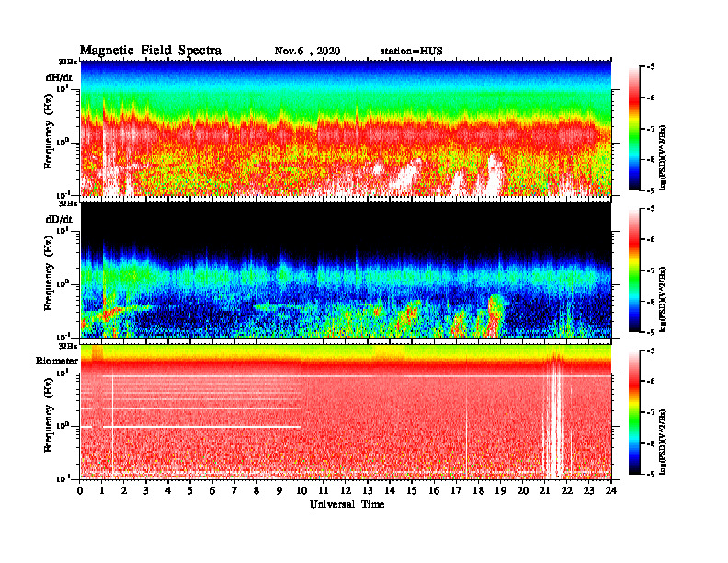Click hour "14" on the Universal Time axis
Image resolution: width=728 pixels, height=563 pixels.
(390, 491)
